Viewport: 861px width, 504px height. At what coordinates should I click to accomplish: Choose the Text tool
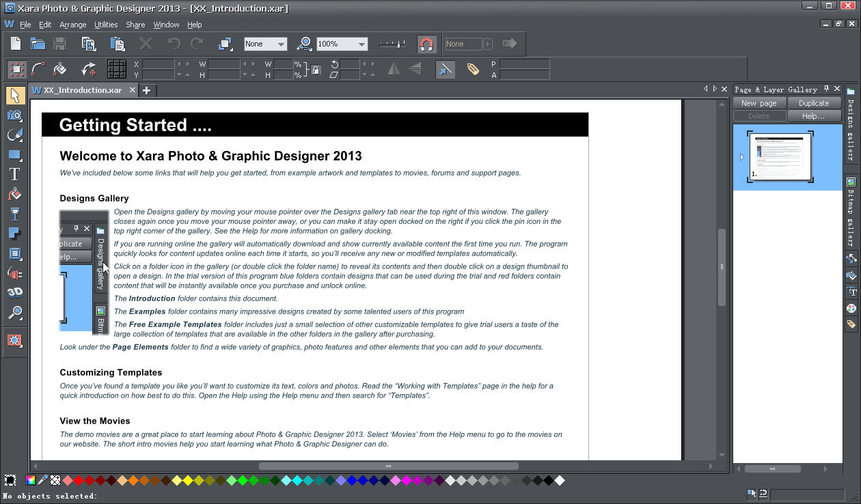[15, 175]
